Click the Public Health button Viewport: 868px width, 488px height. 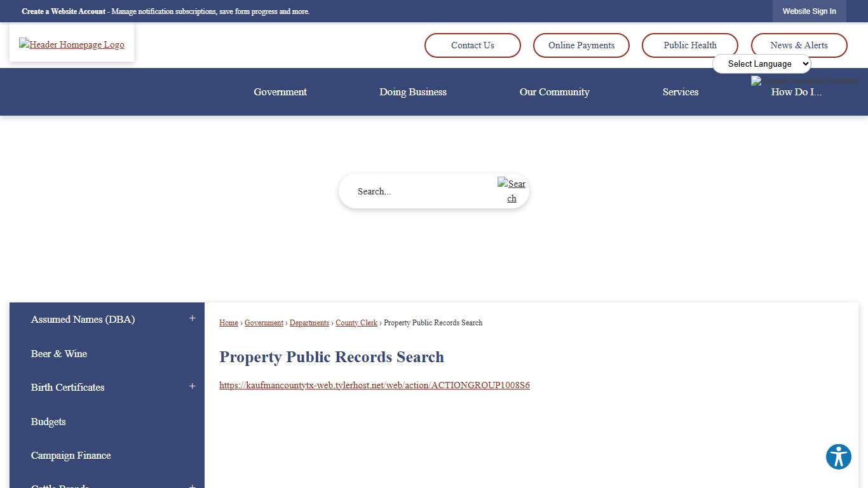689,45
